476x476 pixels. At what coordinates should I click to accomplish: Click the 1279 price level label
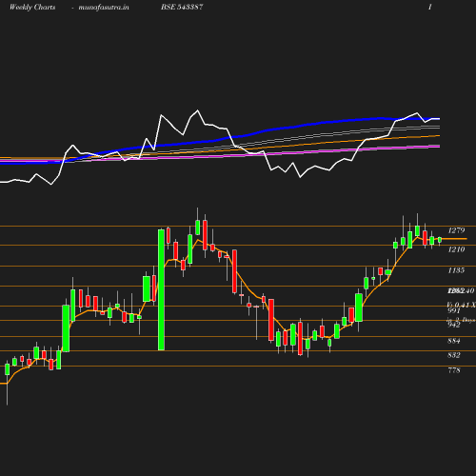tap(456, 230)
